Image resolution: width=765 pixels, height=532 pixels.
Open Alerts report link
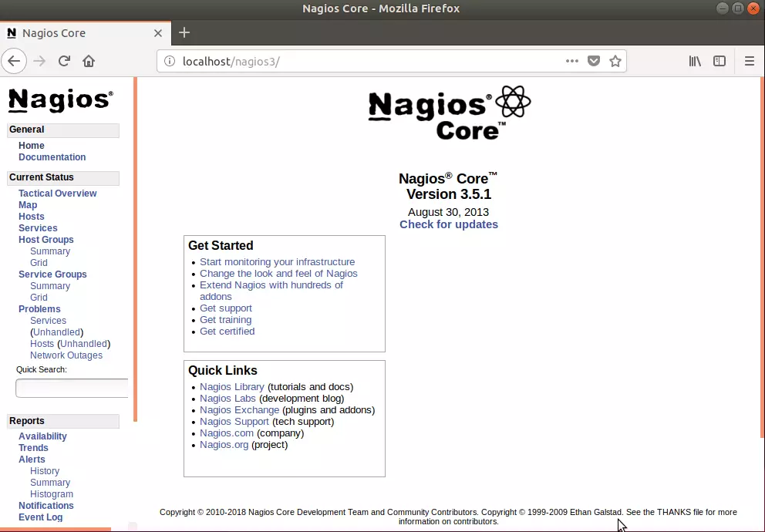(x=32, y=460)
